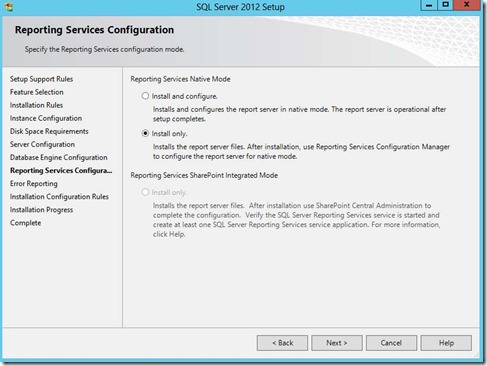
Task: Click description mentioning Reporting Services Configuration Manager
Action: pyautogui.click(x=301, y=151)
